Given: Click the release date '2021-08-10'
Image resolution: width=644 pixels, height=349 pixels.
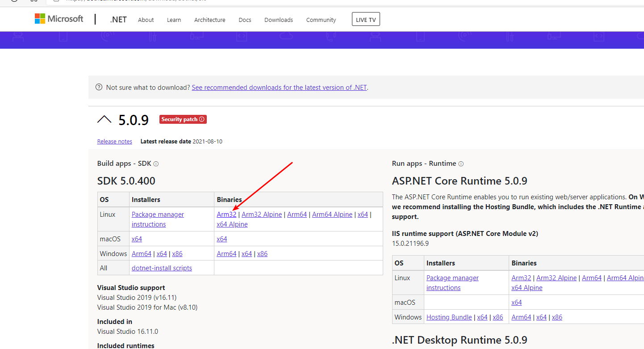Looking at the screenshot, I should tap(207, 142).
